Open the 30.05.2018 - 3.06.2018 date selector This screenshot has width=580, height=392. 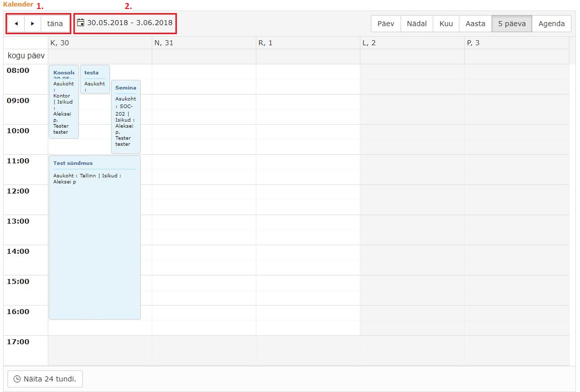click(130, 23)
